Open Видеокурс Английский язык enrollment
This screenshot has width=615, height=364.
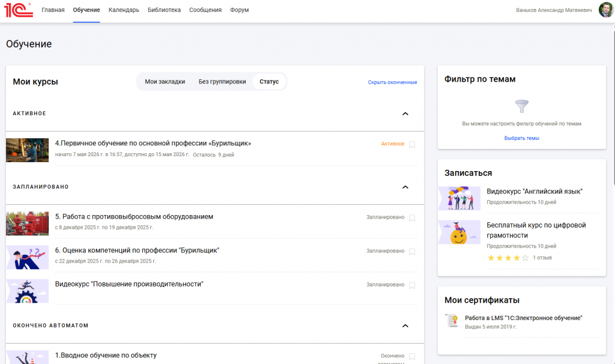click(535, 192)
